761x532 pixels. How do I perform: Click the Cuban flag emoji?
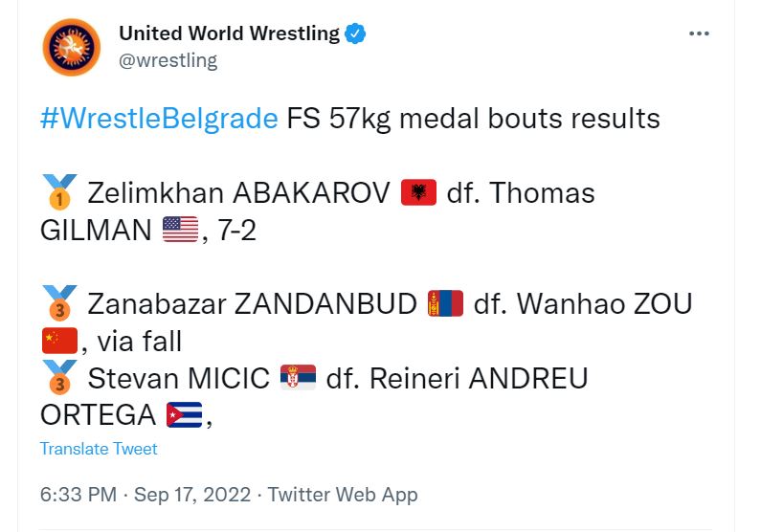click(183, 414)
